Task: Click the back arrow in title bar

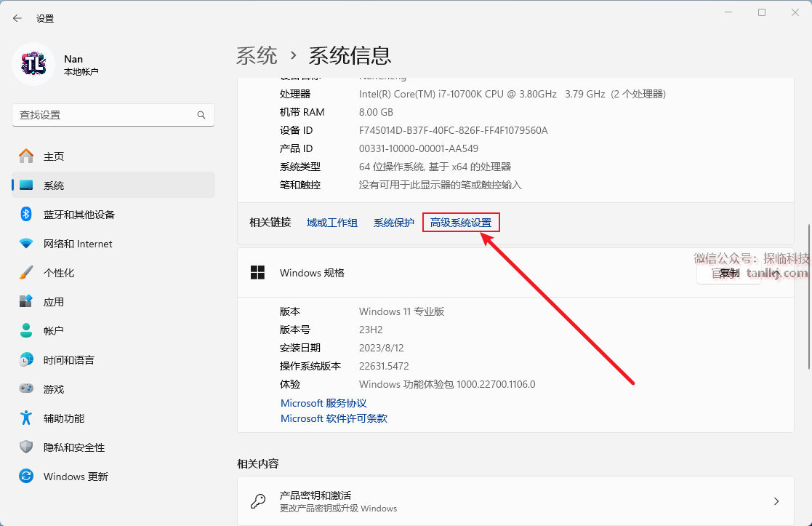Action: pos(17,18)
